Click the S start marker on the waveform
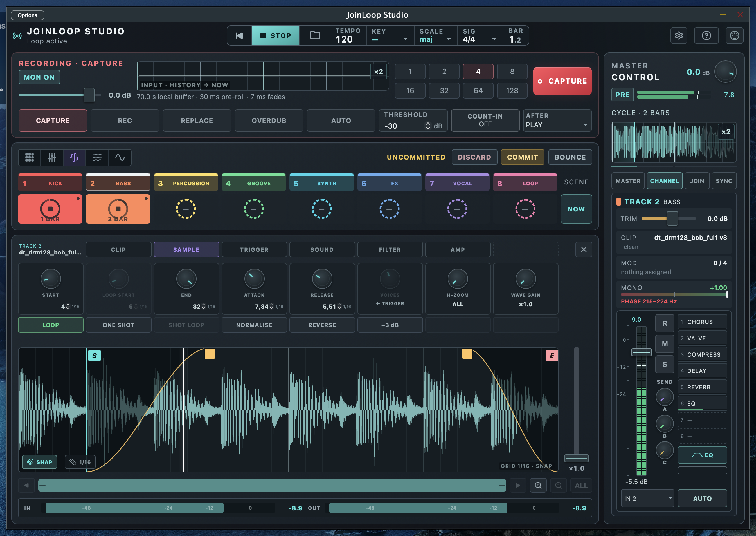756x536 pixels. (x=94, y=356)
